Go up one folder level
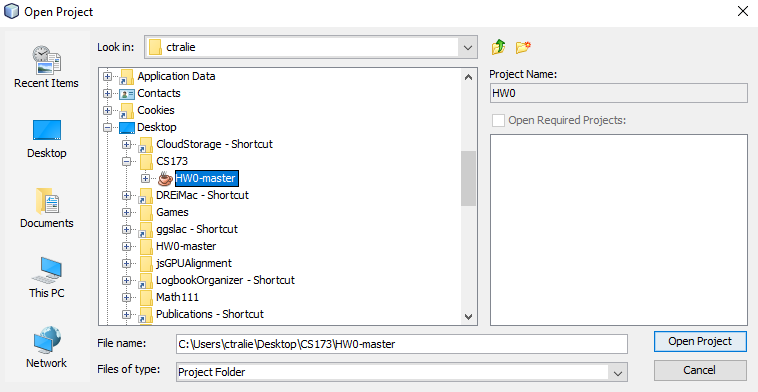The width and height of the screenshot is (758, 392). coord(498,47)
